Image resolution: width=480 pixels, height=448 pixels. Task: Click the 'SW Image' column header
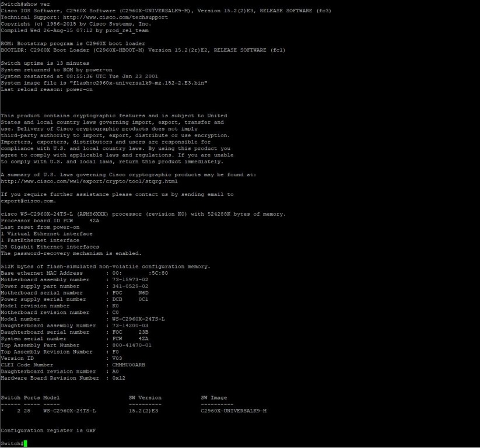tap(214, 398)
